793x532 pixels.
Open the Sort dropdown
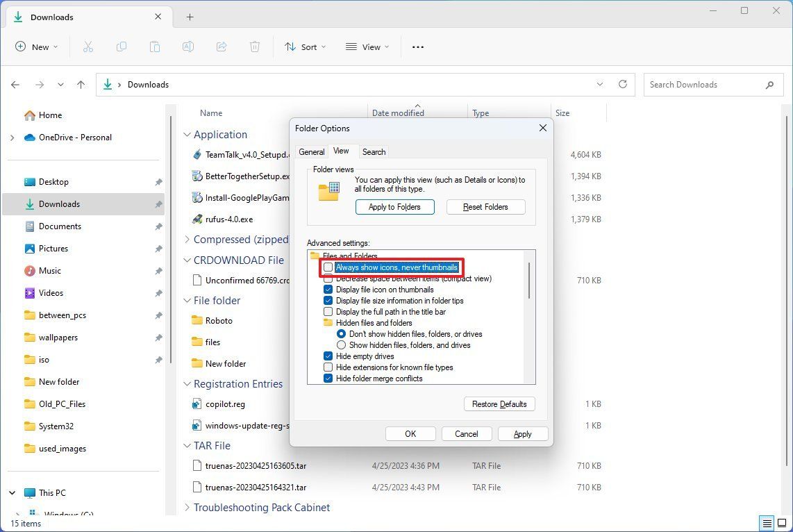click(305, 47)
